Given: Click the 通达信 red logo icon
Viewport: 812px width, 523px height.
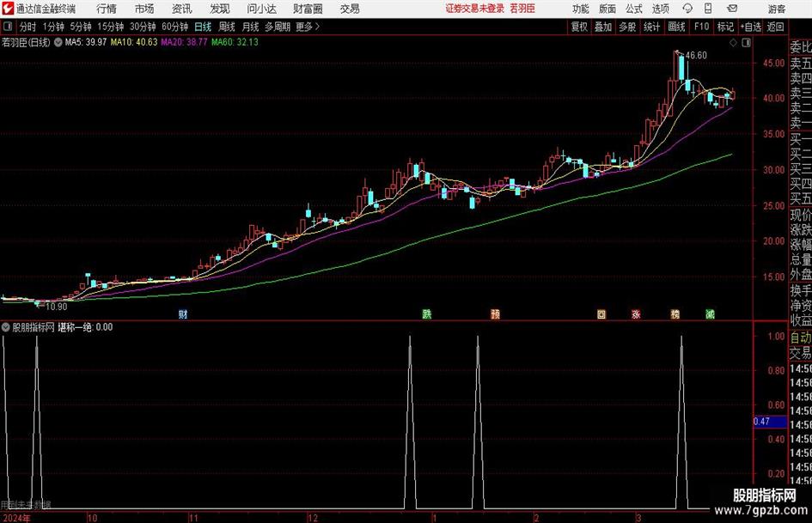Looking at the screenshot, I should pyautogui.click(x=7, y=9).
